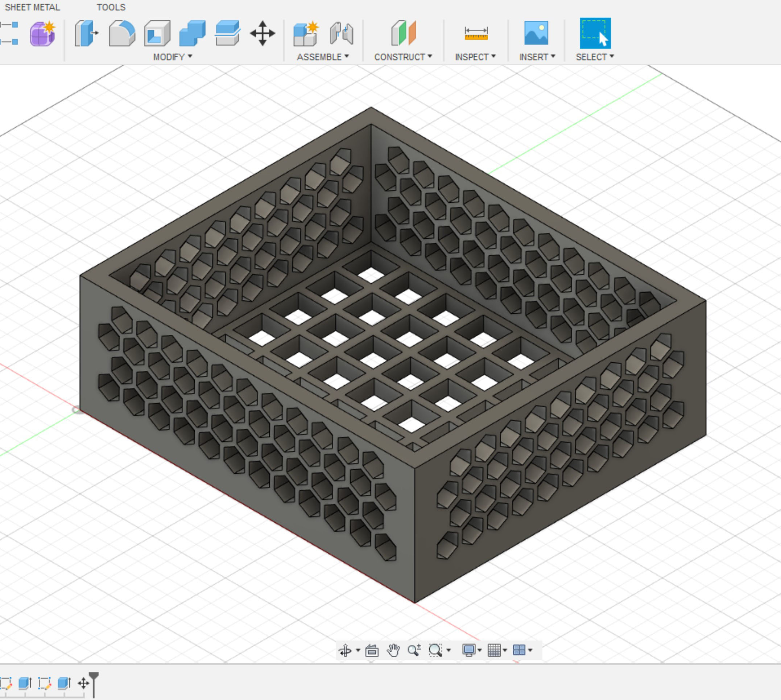Open the INSPECT dropdown menu

coord(476,57)
